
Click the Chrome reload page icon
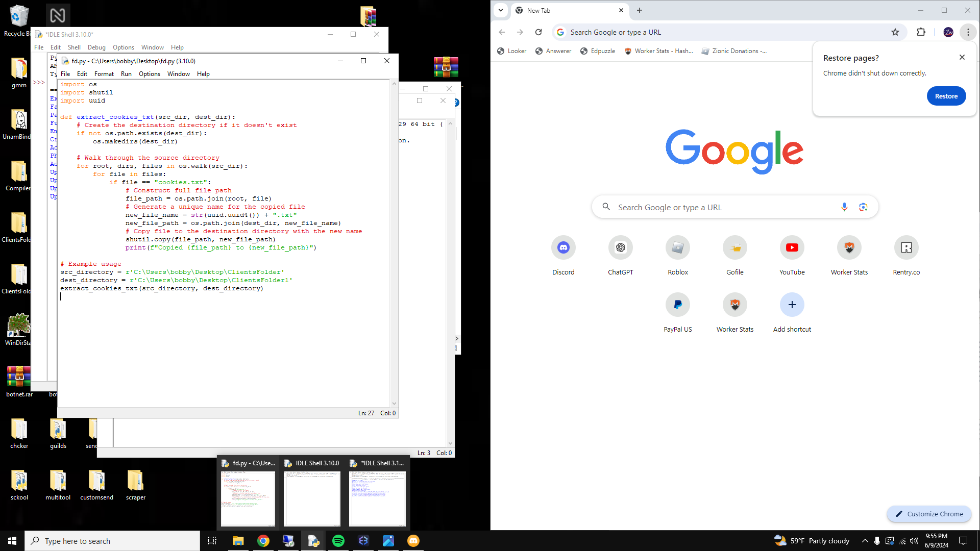(x=538, y=32)
